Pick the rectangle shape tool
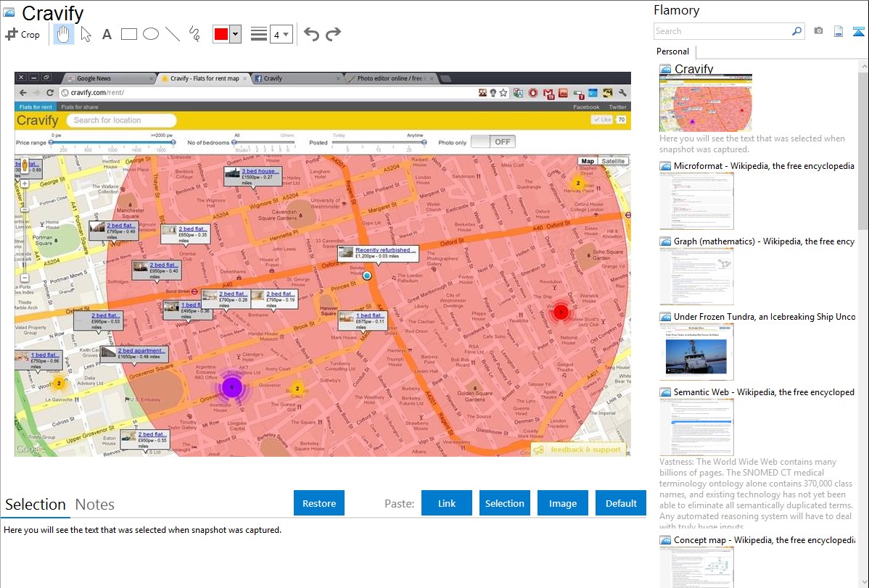Viewport: 869px width, 588px height. pyautogui.click(x=129, y=34)
